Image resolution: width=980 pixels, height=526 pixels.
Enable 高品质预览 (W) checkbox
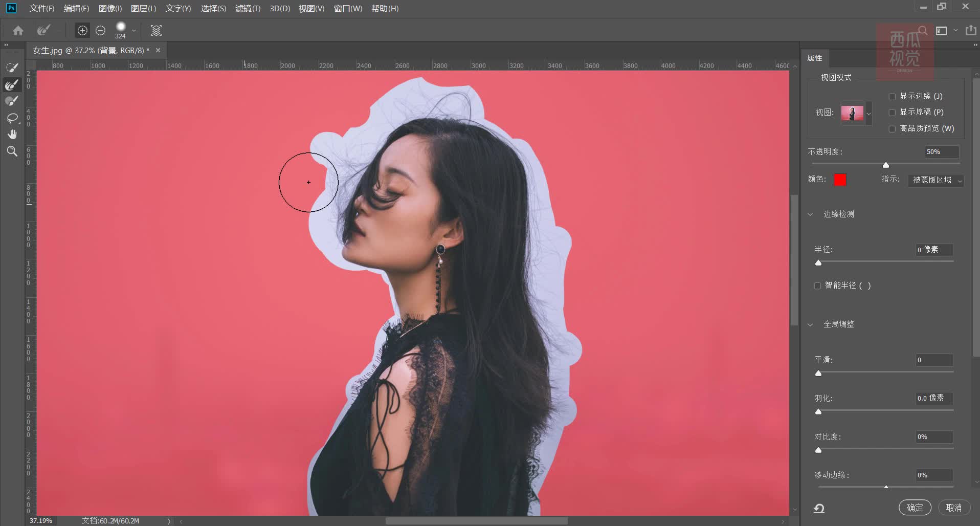(892, 129)
